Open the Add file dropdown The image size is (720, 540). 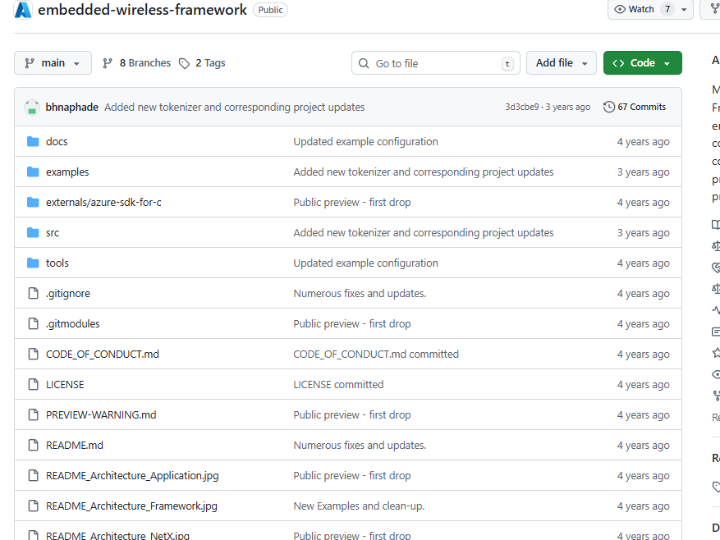tap(561, 63)
